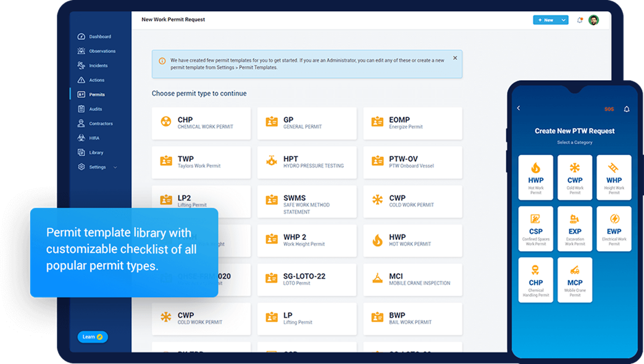Click the Contractors sidebar icon
Viewport: 644px width, 364px height.
pyautogui.click(x=81, y=123)
